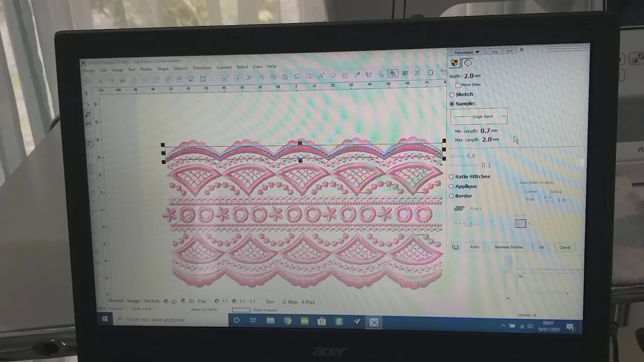Click the Max. Length value 2.0

click(487, 140)
